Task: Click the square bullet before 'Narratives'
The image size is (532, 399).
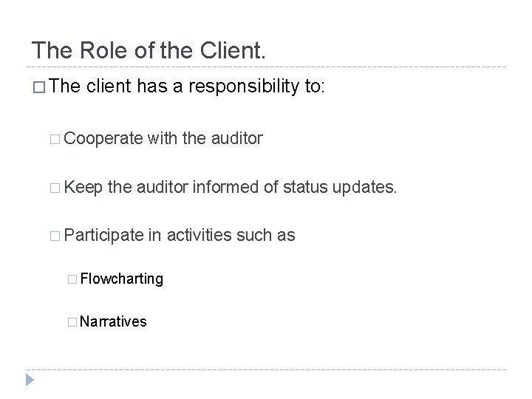Action: pos(72,321)
